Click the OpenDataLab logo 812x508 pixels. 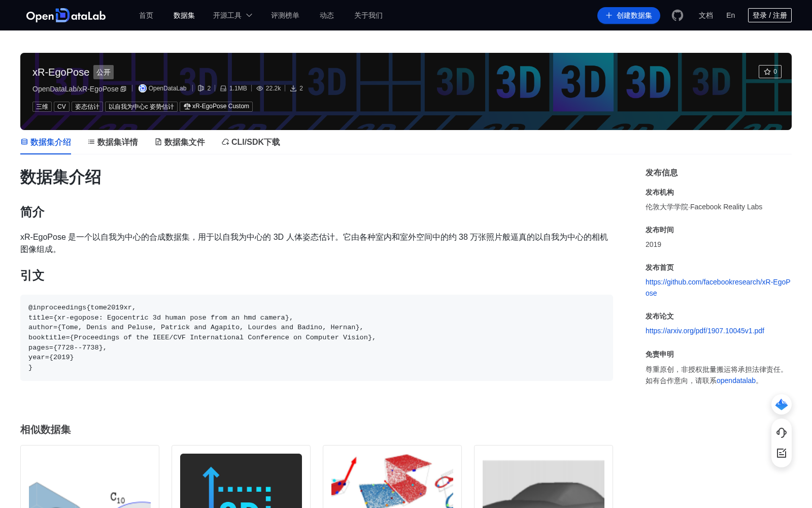pos(66,15)
